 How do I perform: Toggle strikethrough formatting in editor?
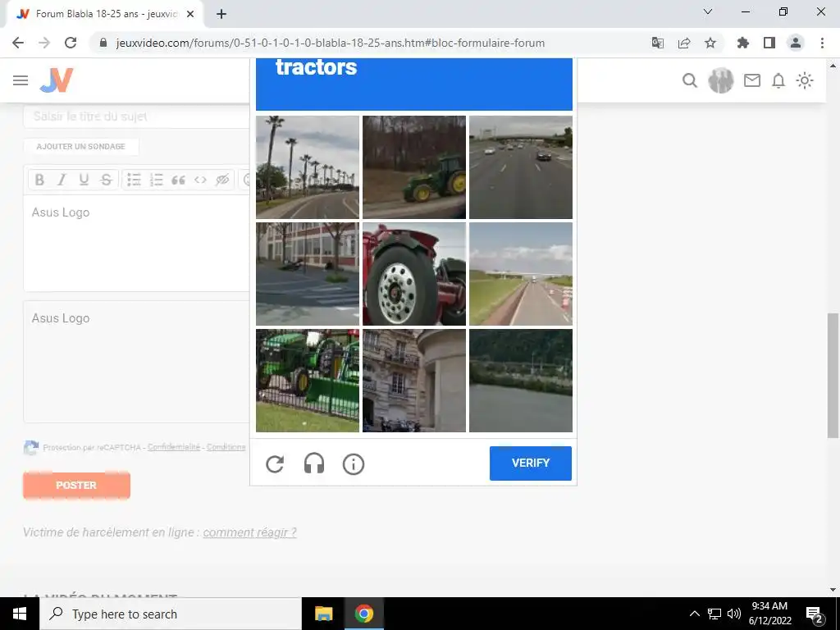coord(106,180)
